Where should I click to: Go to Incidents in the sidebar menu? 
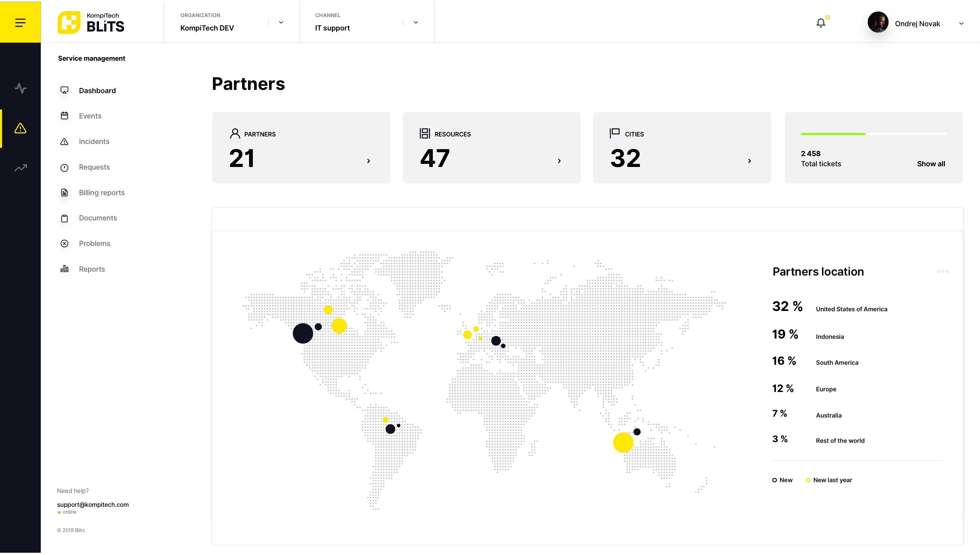[x=94, y=141]
